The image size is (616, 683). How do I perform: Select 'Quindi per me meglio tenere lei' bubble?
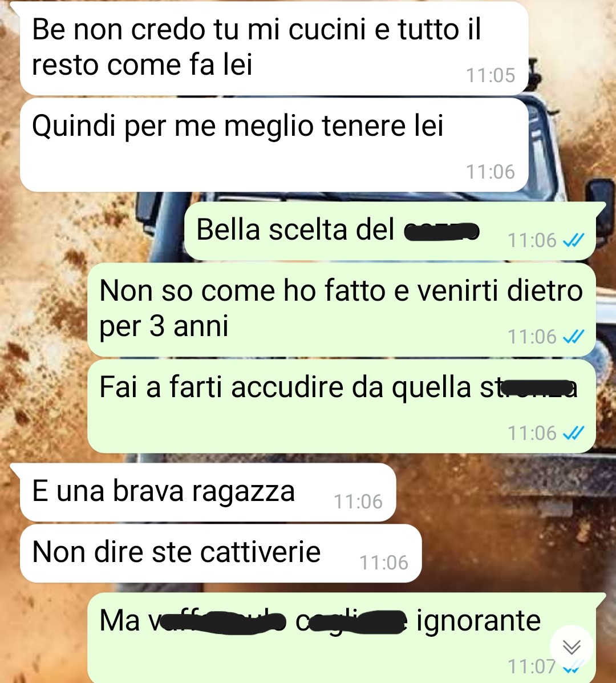tap(274, 145)
